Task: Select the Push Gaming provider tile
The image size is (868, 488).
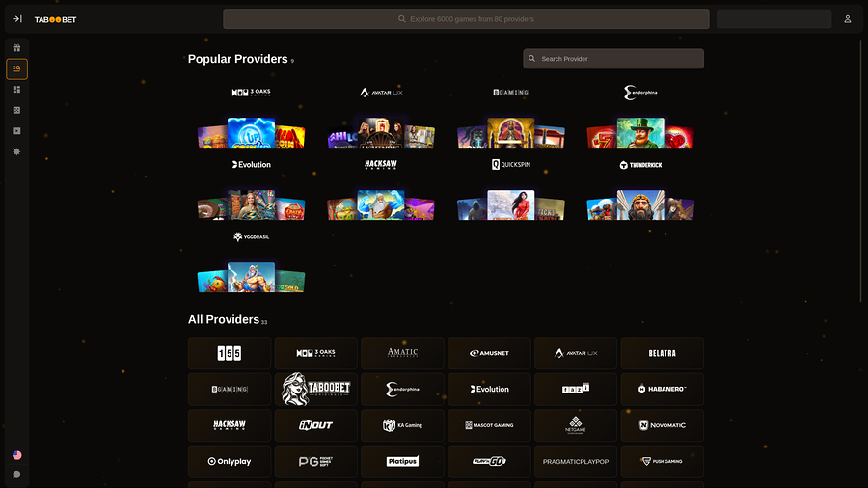Action: (x=662, y=461)
